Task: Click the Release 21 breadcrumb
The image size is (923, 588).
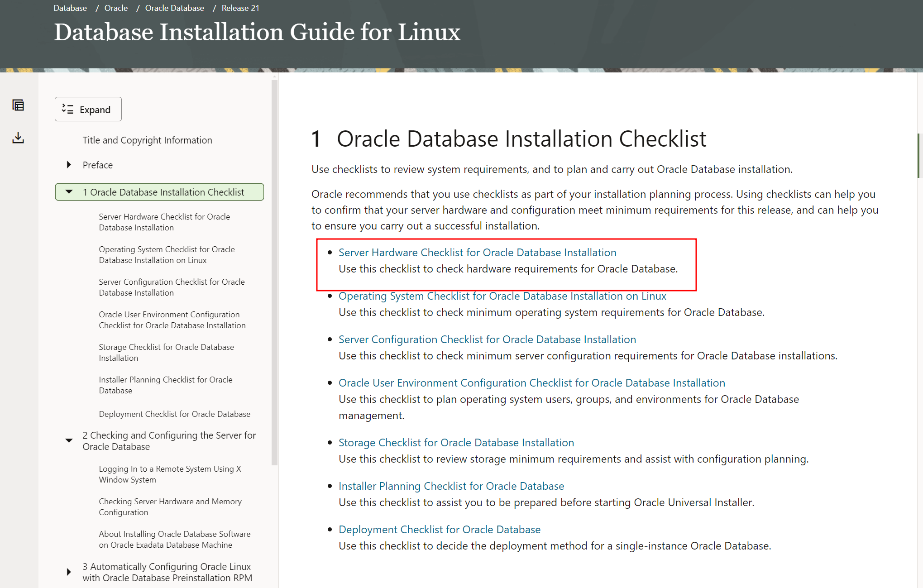Action: click(240, 8)
